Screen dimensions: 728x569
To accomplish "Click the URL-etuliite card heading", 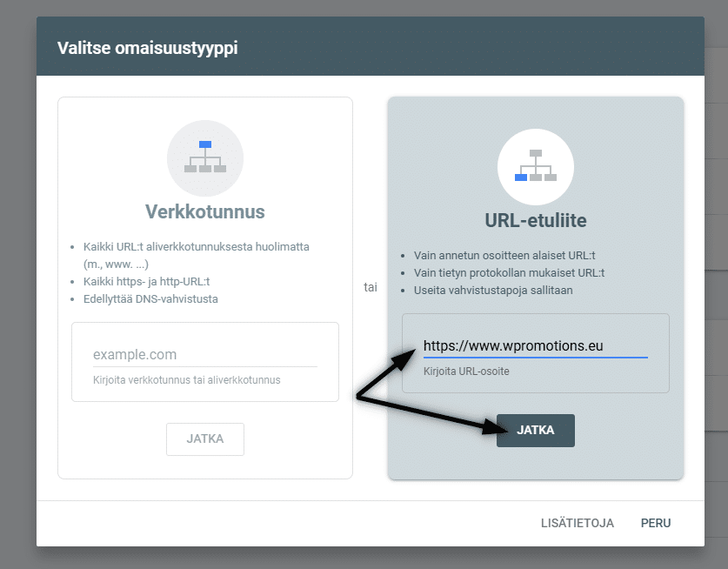I will pyautogui.click(x=535, y=221).
